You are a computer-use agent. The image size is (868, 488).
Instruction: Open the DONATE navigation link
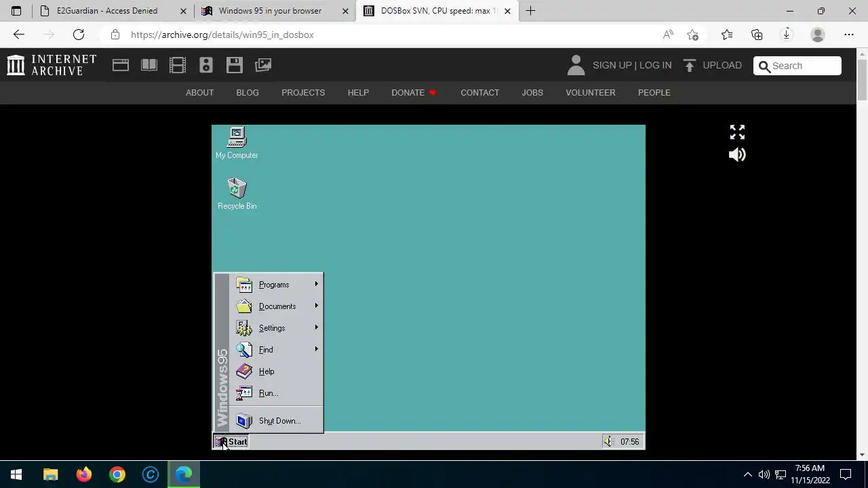[414, 93]
